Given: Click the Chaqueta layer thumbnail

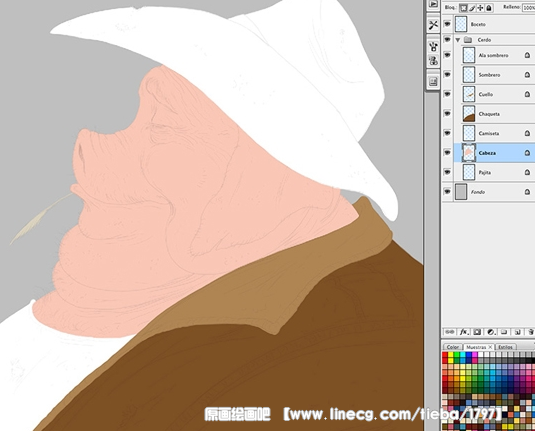Looking at the screenshot, I should tap(469, 114).
